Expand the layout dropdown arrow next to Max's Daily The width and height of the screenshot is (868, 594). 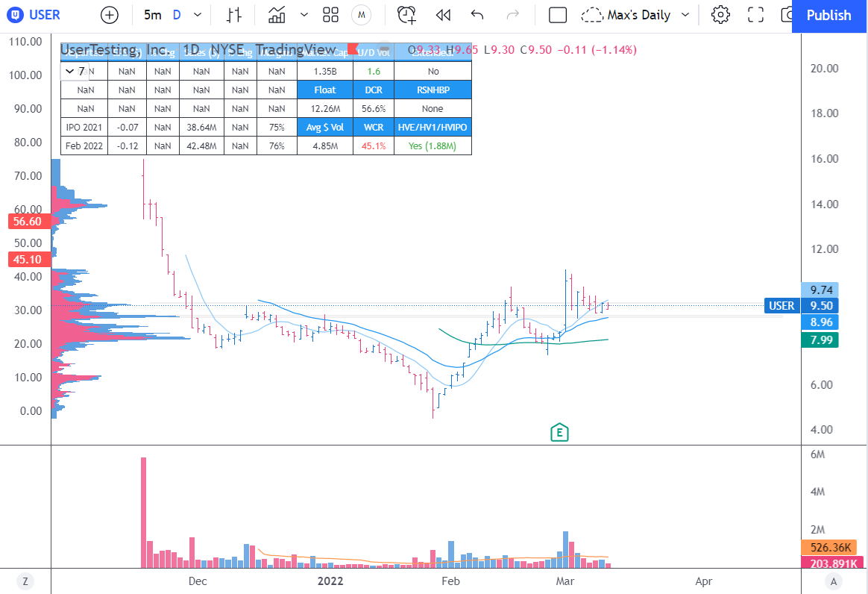click(x=685, y=15)
